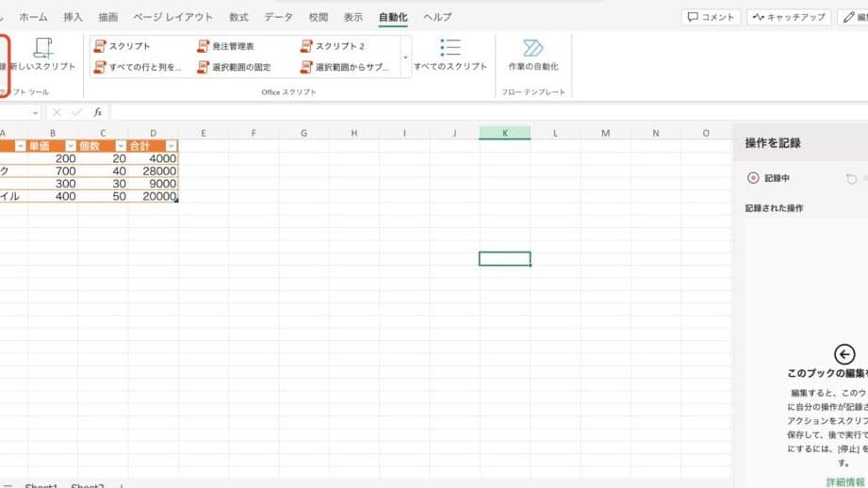Click the formula bar input field
This screenshot has height=488, width=868.
[489, 112]
